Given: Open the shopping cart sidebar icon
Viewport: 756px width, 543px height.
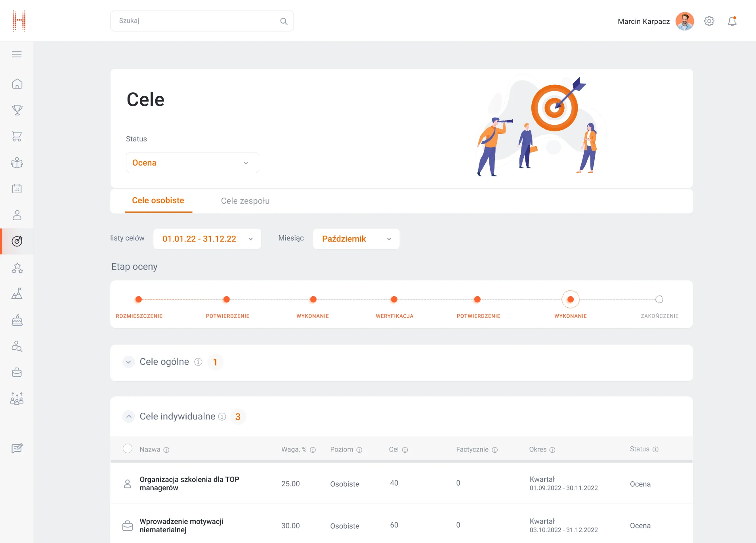Looking at the screenshot, I should point(17,137).
